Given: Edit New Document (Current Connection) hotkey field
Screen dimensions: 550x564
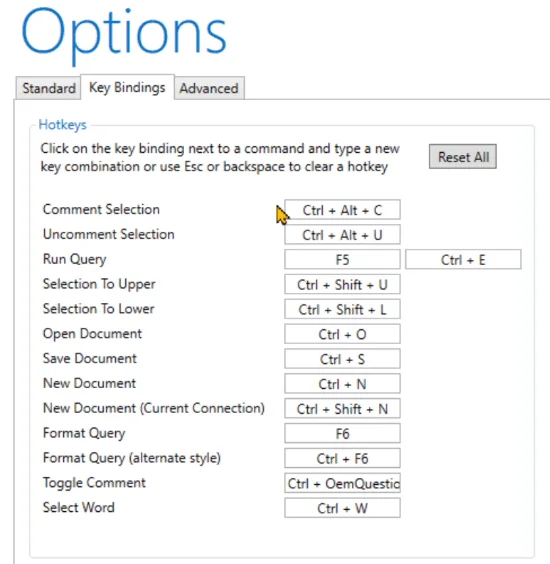Looking at the screenshot, I should click(x=342, y=408).
